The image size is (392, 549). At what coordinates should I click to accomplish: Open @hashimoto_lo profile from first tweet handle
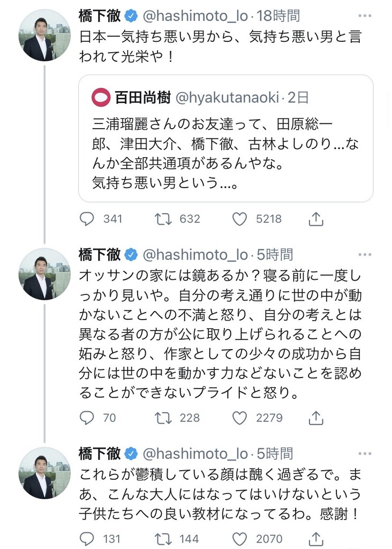(195, 17)
